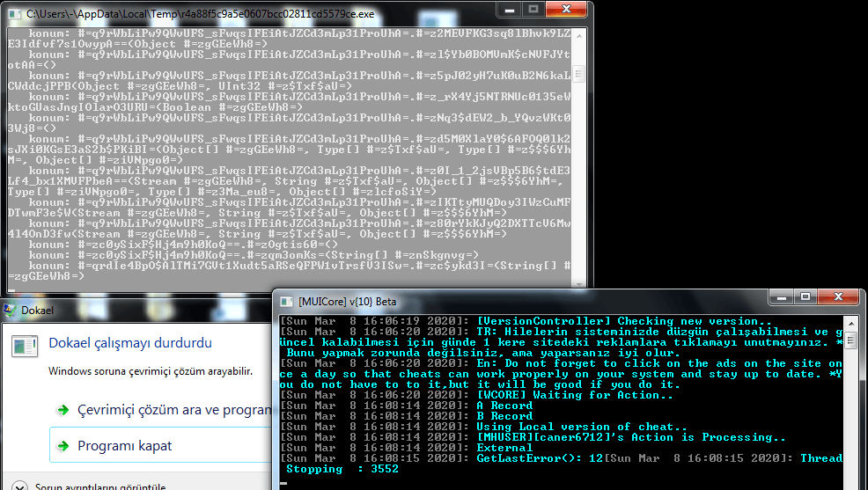
Task: Click the 'GetLastError(): 12' text
Action: [541, 458]
